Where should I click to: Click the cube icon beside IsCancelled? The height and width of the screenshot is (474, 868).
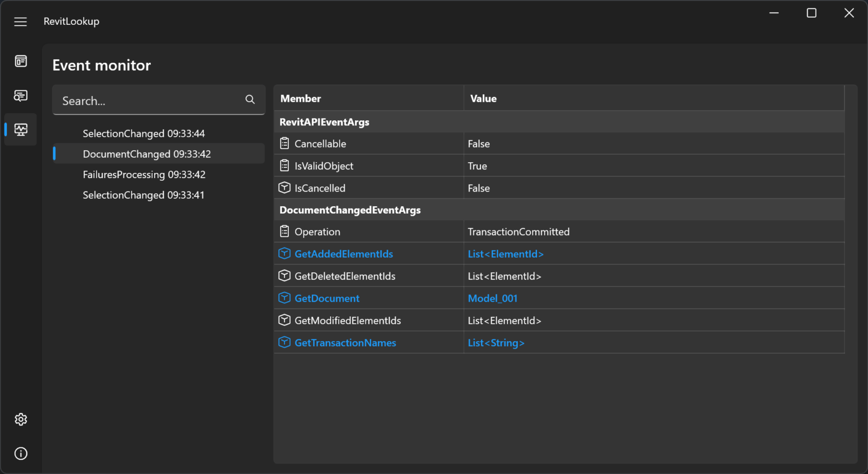click(284, 188)
